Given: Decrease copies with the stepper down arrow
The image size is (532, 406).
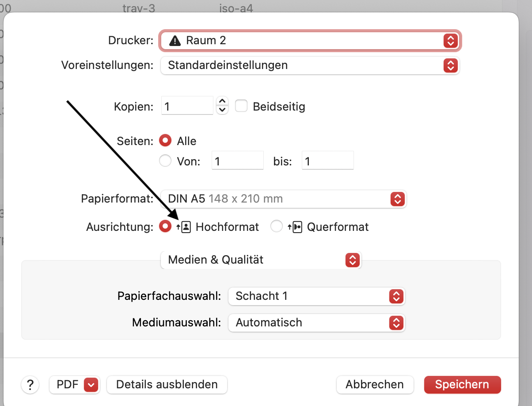Looking at the screenshot, I should tap(223, 110).
